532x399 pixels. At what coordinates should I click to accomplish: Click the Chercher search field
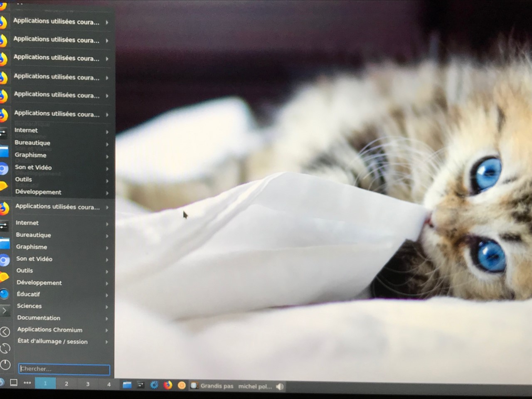tap(64, 369)
